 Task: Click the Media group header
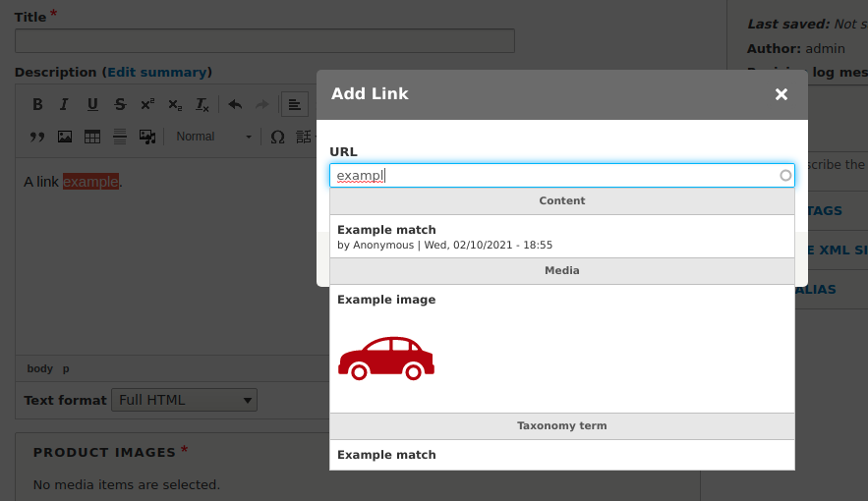click(x=562, y=270)
